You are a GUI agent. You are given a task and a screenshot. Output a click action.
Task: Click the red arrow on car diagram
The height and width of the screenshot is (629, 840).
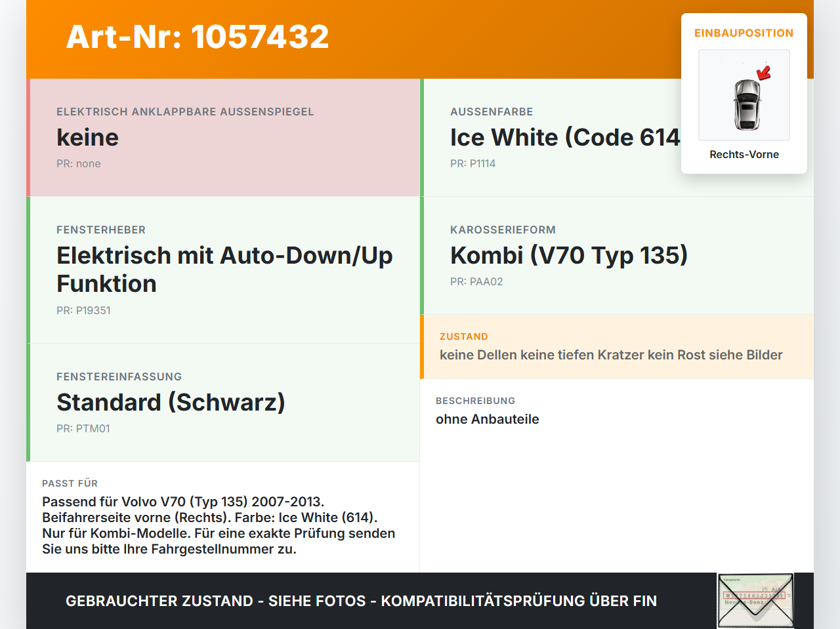(x=764, y=72)
